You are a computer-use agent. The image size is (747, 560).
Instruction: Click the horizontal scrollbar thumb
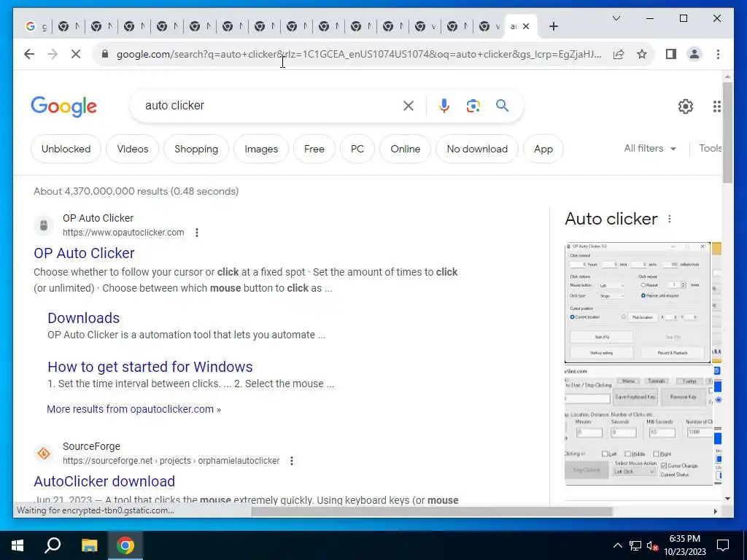(x=432, y=511)
